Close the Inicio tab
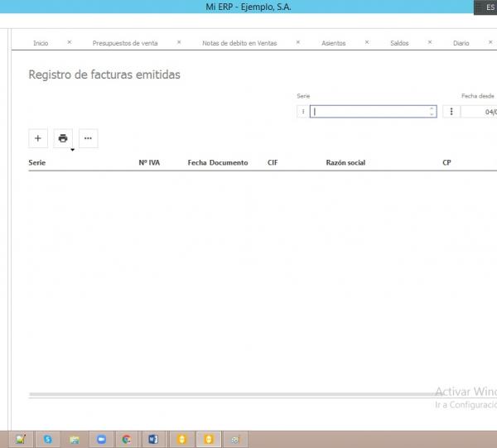The image size is (497, 448). point(70,42)
